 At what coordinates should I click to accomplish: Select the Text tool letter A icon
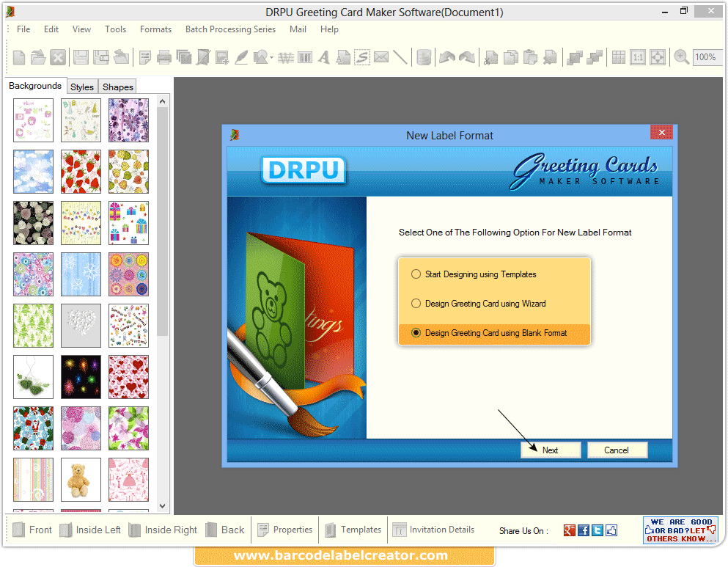(323, 56)
